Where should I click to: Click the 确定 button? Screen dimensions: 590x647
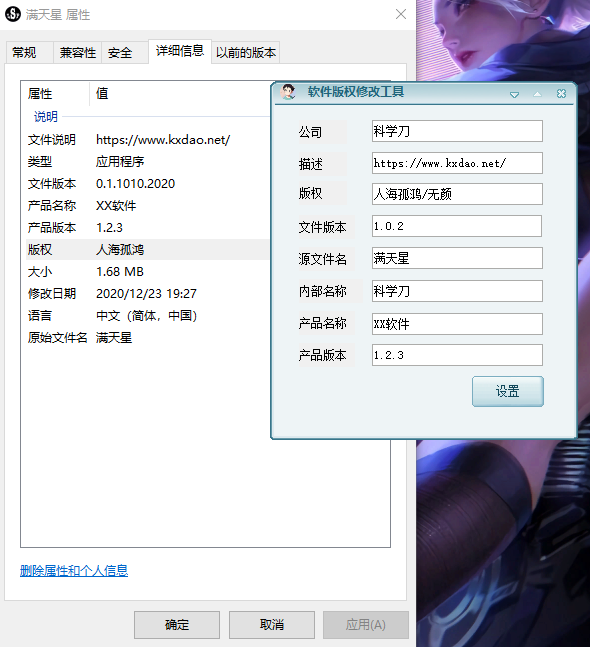pos(177,625)
